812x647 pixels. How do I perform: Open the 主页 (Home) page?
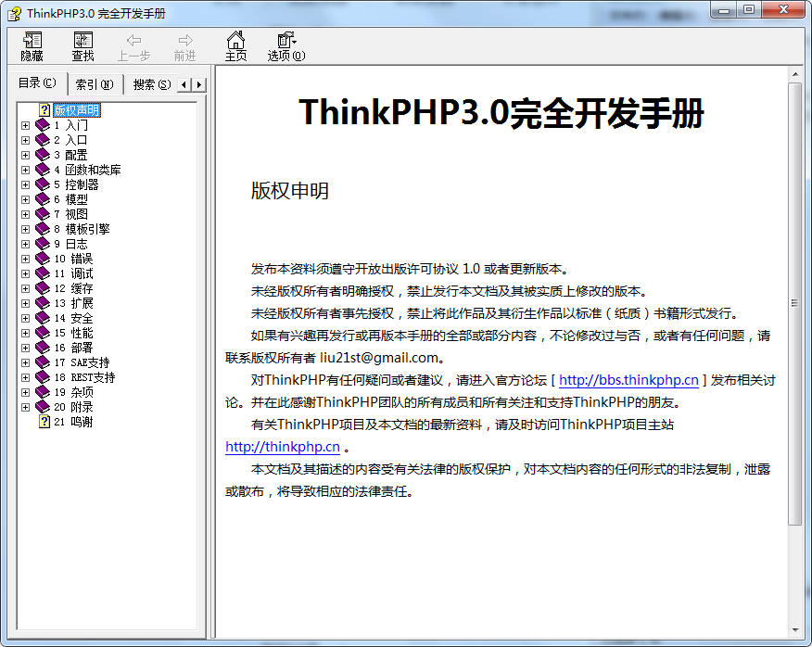click(237, 45)
